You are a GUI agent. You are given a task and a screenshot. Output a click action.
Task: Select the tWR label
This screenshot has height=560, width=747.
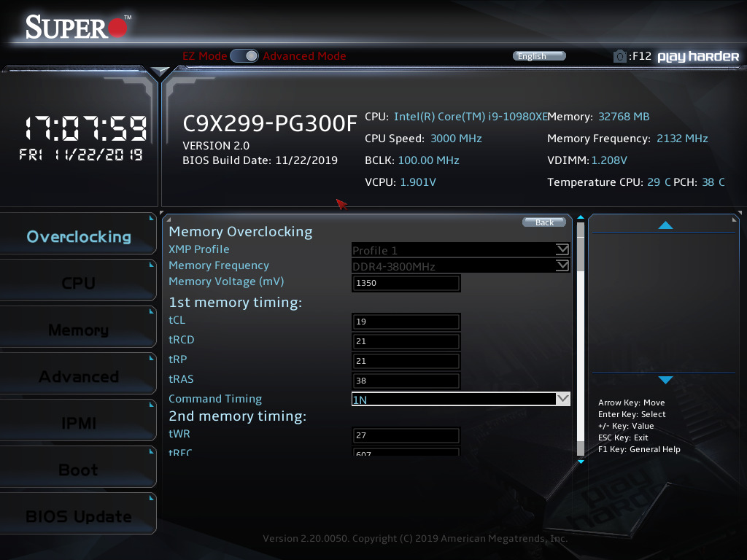pos(179,434)
